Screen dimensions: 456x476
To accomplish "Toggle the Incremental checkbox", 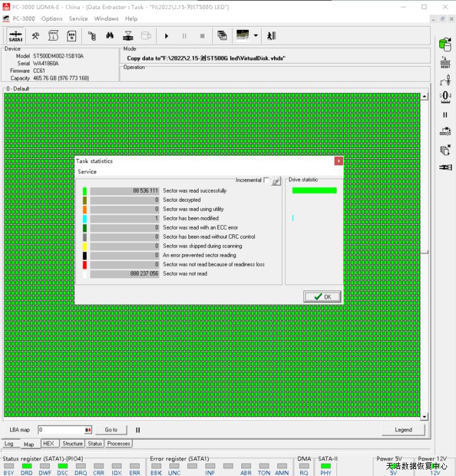I will point(266,180).
